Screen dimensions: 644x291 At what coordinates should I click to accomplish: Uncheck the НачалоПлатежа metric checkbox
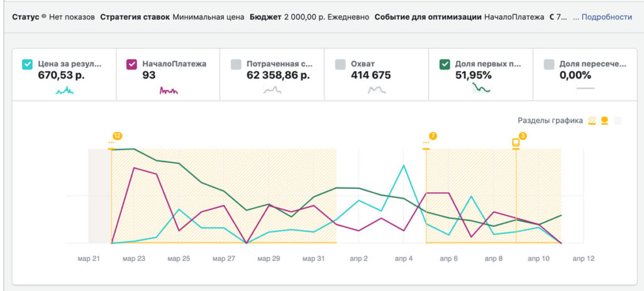[131, 64]
